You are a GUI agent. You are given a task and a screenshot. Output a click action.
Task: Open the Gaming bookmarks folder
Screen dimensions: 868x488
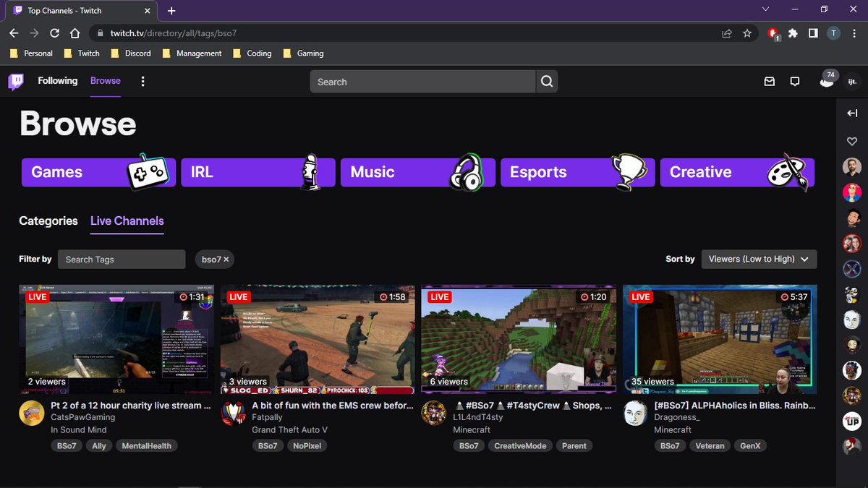click(302, 53)
